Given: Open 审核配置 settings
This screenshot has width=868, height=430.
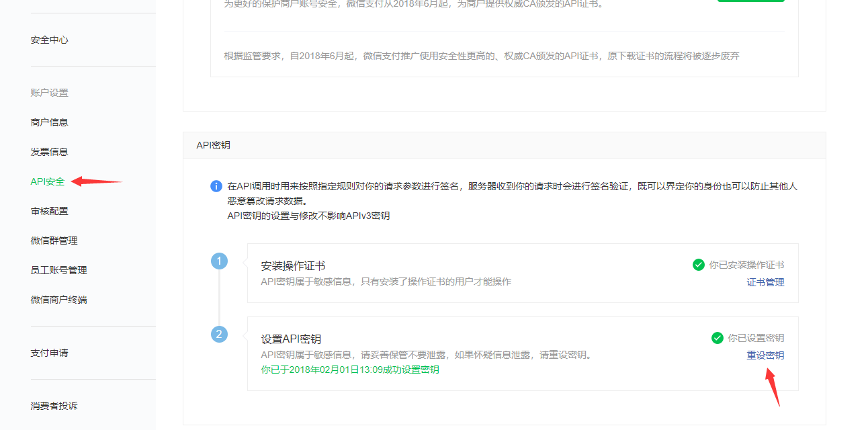Looking at the screenshot, I should pyautogui.click(x=49, y=211).
